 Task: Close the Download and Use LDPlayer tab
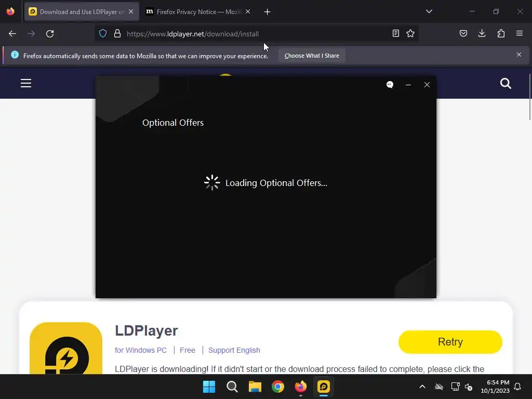tap(131, 11)
